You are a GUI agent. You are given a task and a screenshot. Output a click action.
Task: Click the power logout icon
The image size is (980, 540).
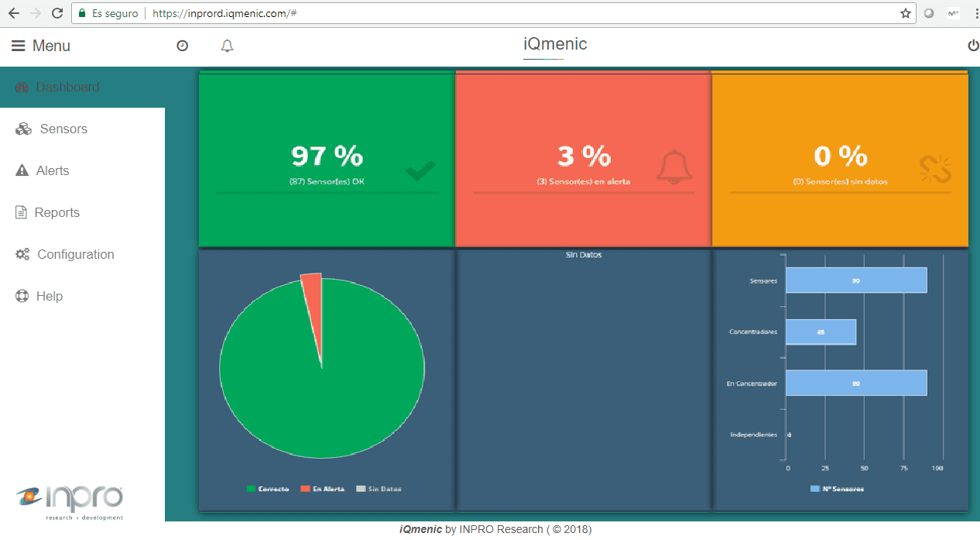coord(974,46)
